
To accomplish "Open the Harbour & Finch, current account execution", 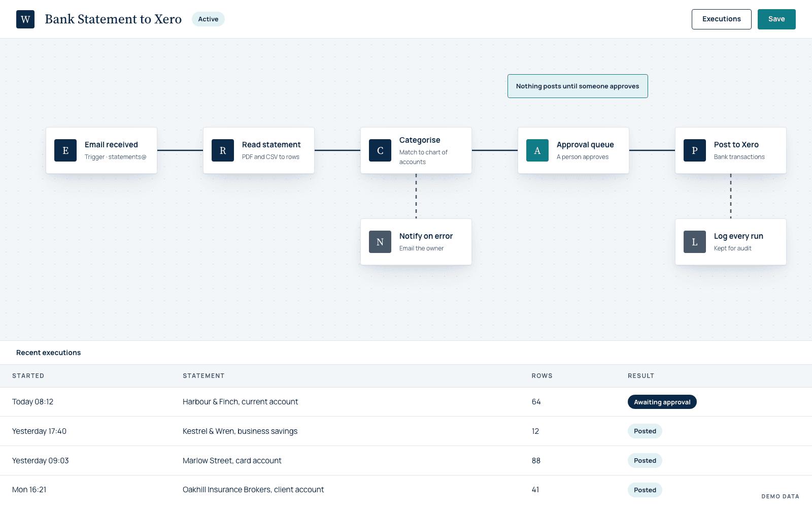I will pyautogui.click(x=406, y=402).
